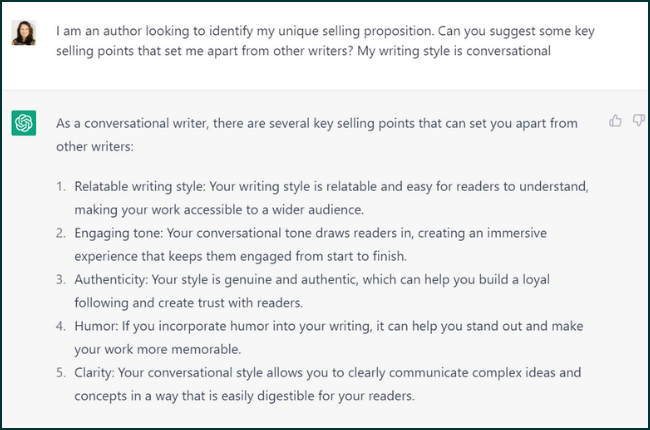Screen dimensions: 650x430
Task: Click the list number 4 marker
Action: tap(60, 326)
